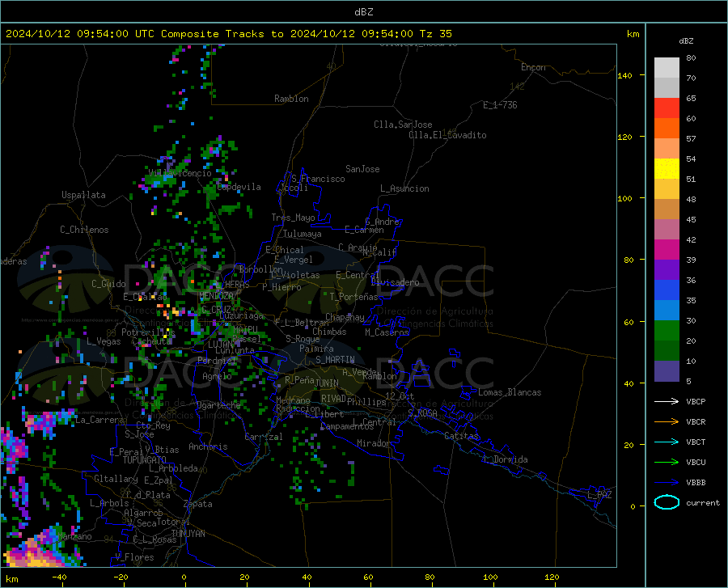This screenshot has height=588, width=728.
Task: Select the 'Catitas' map label
Action: (x=461, y=436)
